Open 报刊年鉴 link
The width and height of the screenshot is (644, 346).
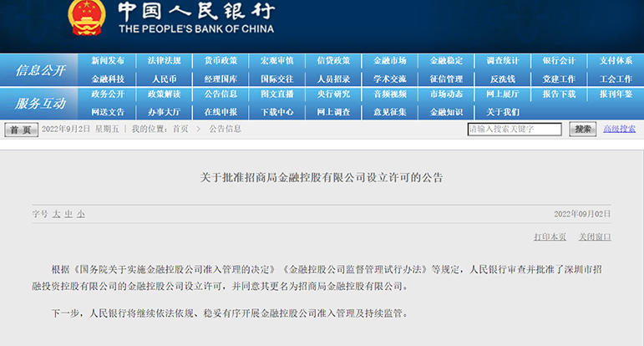[x=616, y=94]
